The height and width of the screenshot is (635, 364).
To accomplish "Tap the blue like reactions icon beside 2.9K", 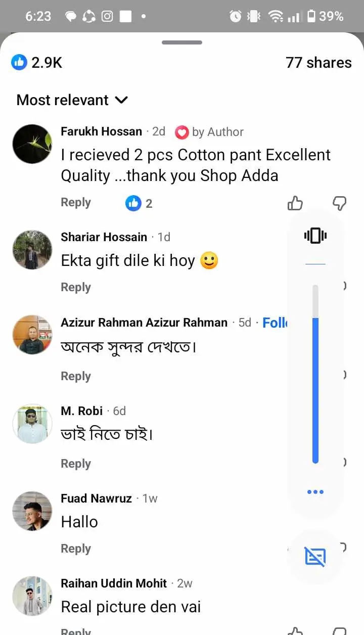I will [x=19, y=63].
